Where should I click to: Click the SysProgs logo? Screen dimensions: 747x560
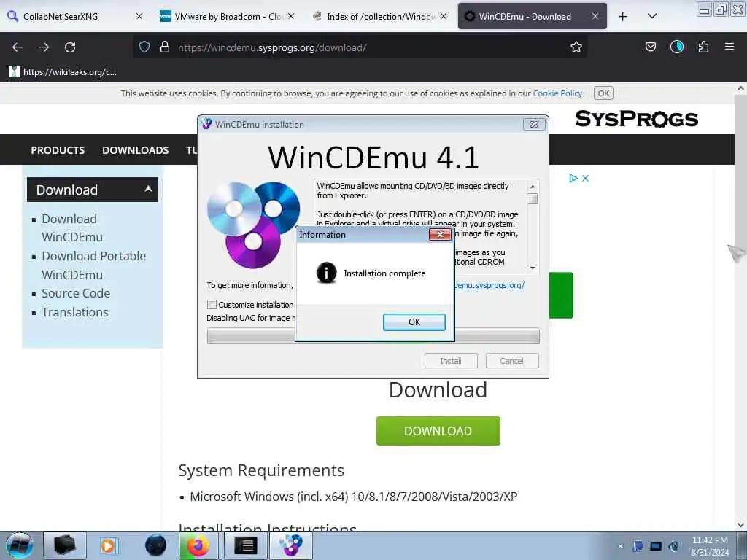pyautogui.click(x=636, y=119)
